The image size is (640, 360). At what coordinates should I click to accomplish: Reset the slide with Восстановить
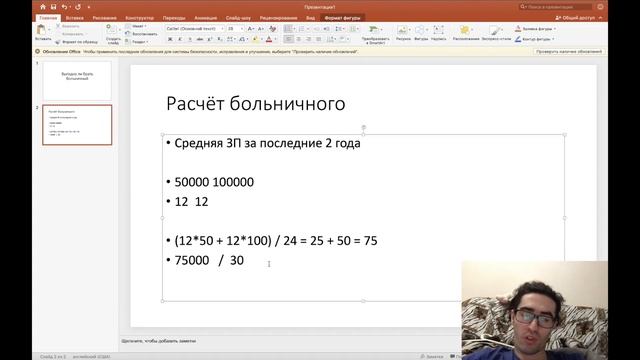tap(141, 34)
